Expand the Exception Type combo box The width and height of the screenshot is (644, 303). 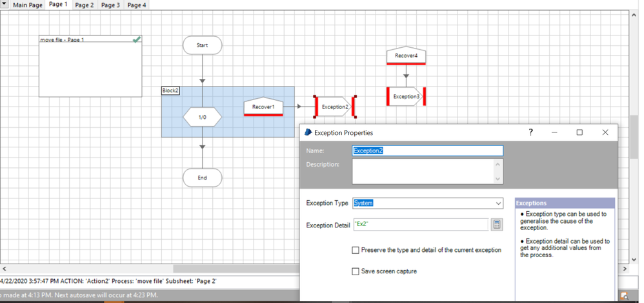498,203
